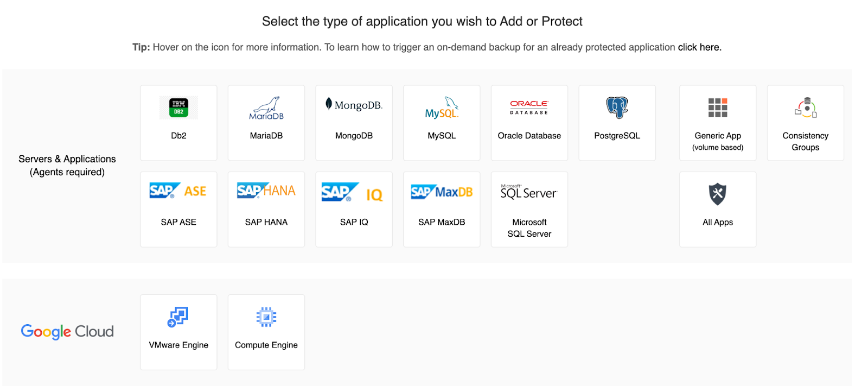Click the Oracle Database label text
Screen dimensions: 868x392
pos(529,136)
